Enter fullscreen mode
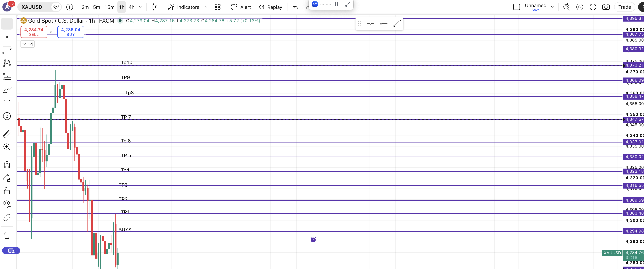This screenshot has height=269, width=644. pos(593,7)
